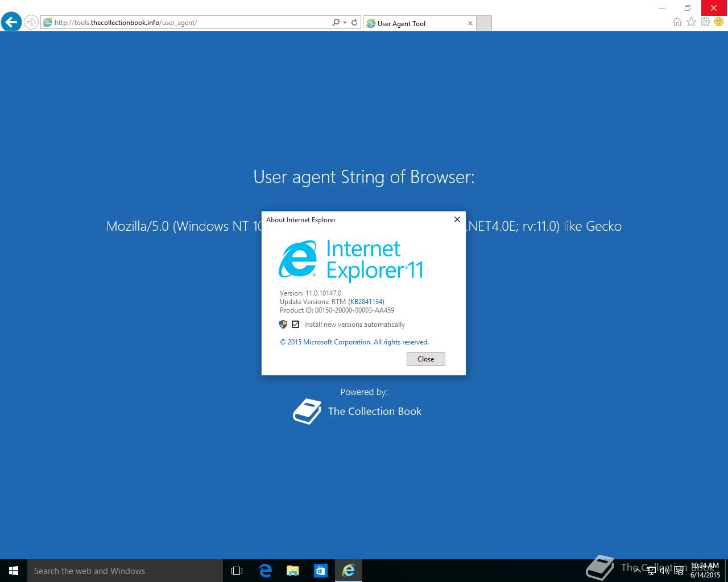Restore down the browser window
Image resolution: width=728 pixels, height=582 pixels.
pyautogui.click(x=687, y=8)
